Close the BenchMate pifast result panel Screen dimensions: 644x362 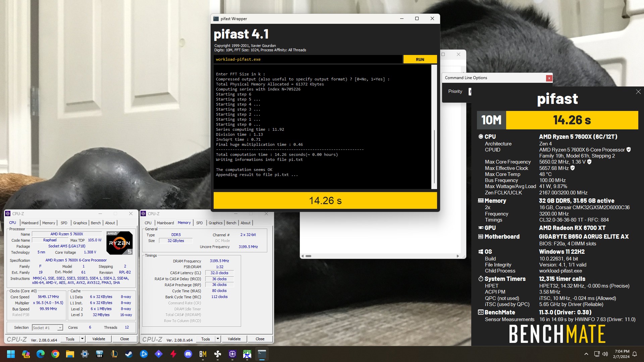coord(638,92)
